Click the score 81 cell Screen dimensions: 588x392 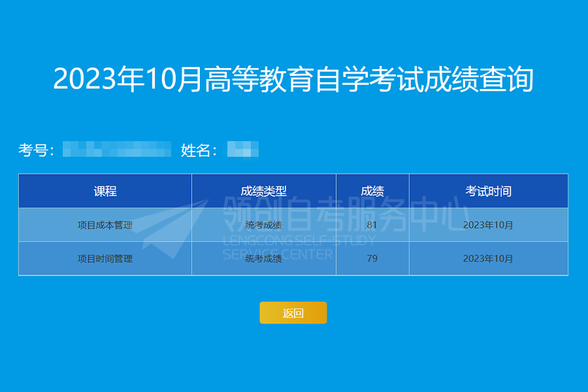pyautogui.click(x=372, y=225)
